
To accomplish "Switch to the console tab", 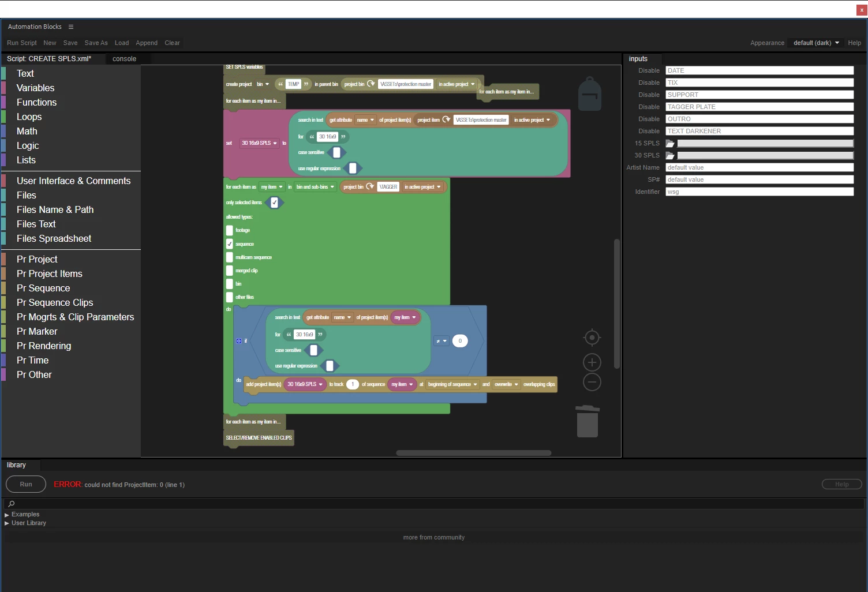I will point(124,59).
